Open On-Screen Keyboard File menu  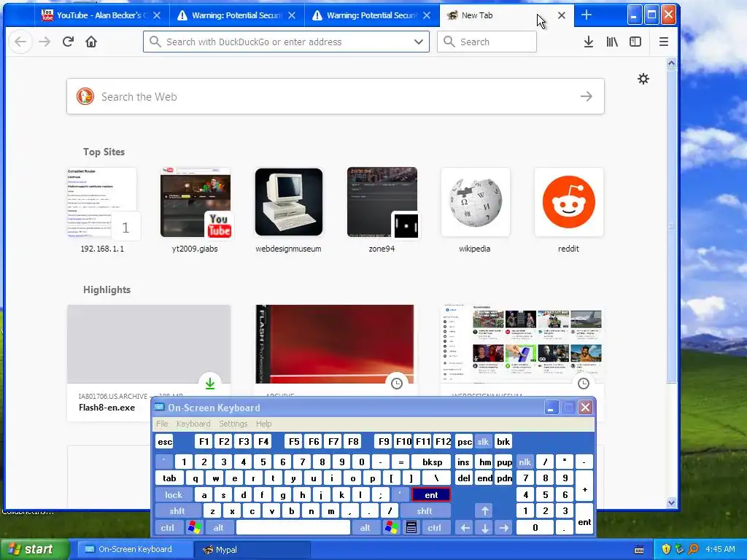pos(162,424)
